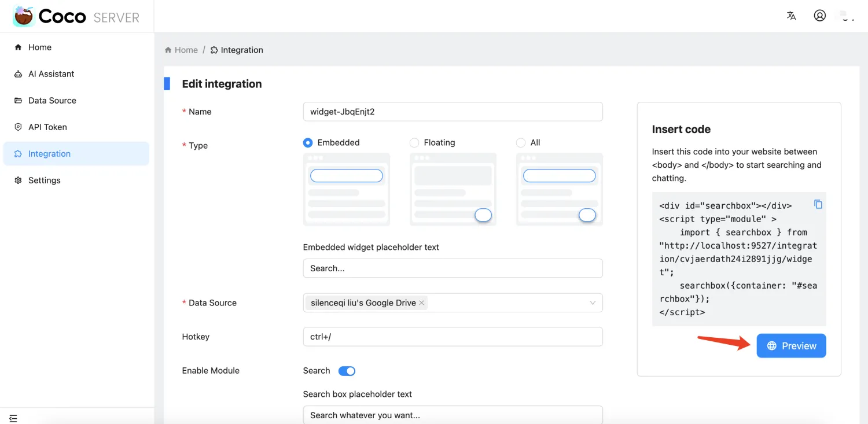
Task: Click the search box placeholder text field
Action: tap(453, 415)
